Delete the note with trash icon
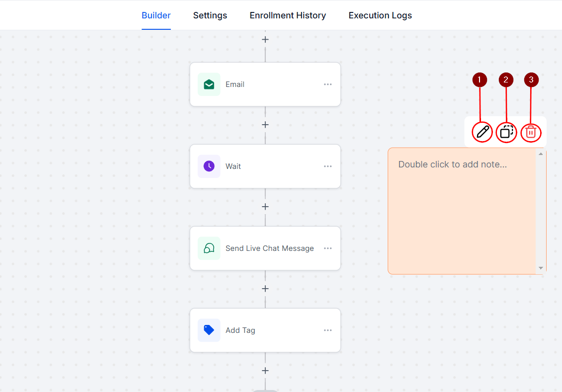The image size is (562, 392). point(531,132)
